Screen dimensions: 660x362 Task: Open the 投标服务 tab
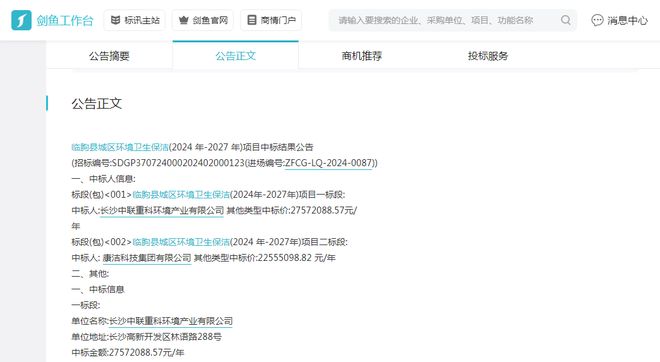(x=488, y=56)
